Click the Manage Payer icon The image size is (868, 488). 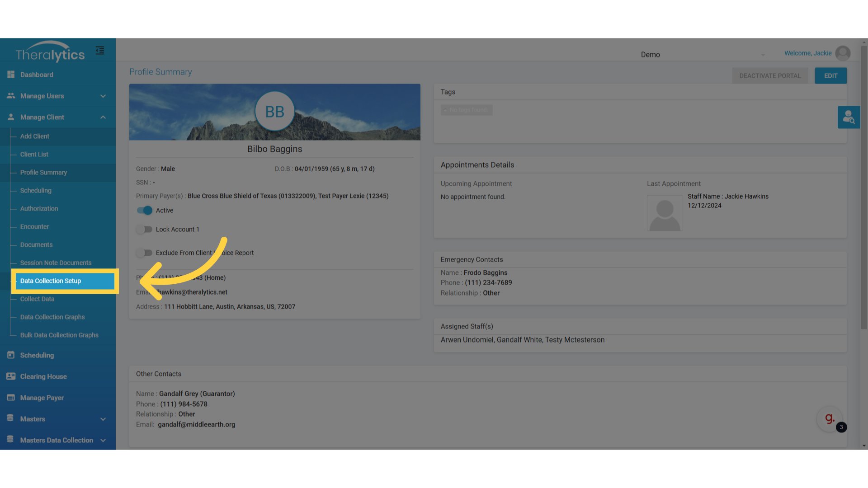click(11, 398)
